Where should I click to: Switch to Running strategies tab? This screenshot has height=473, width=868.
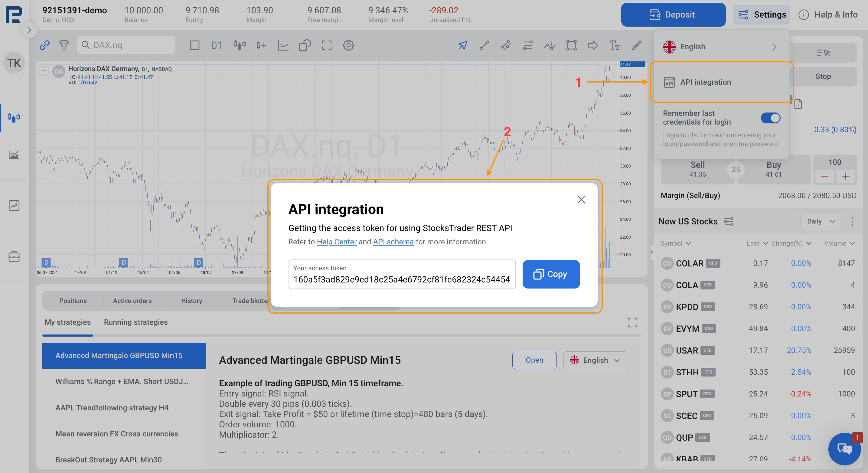[x=135, y=322]
